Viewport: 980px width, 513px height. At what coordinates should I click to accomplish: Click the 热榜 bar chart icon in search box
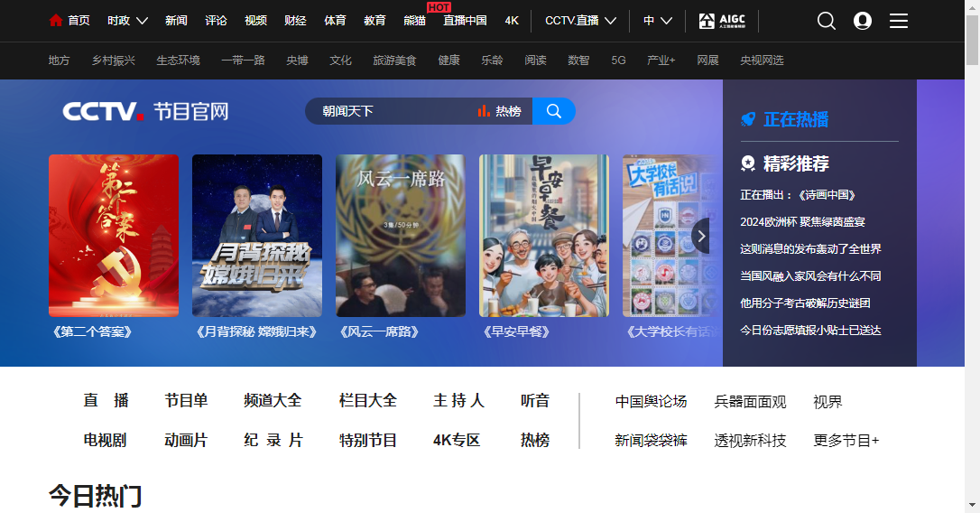tap(484, 111)
